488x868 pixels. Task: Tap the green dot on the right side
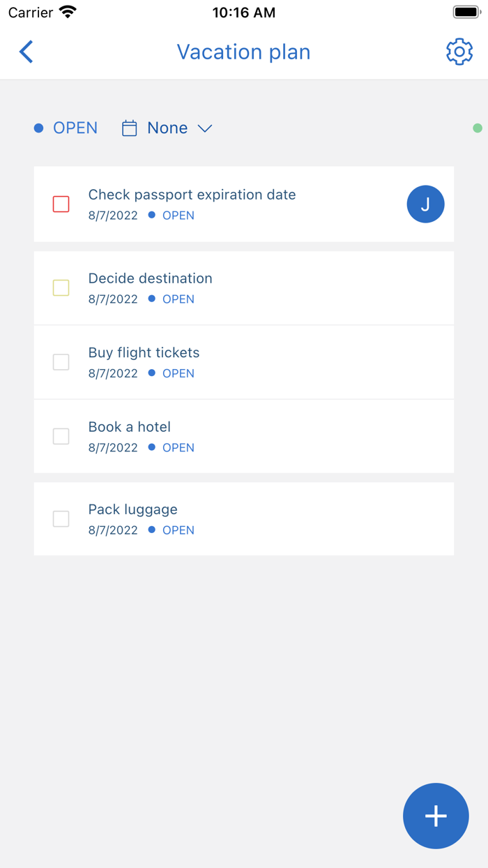[477, 128]
